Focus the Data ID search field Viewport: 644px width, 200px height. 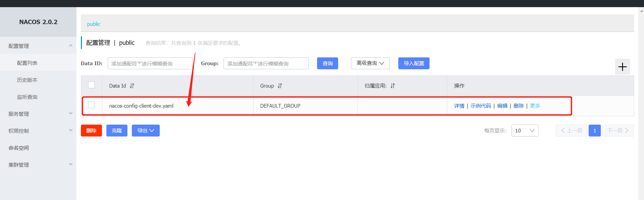coord(150,63)
